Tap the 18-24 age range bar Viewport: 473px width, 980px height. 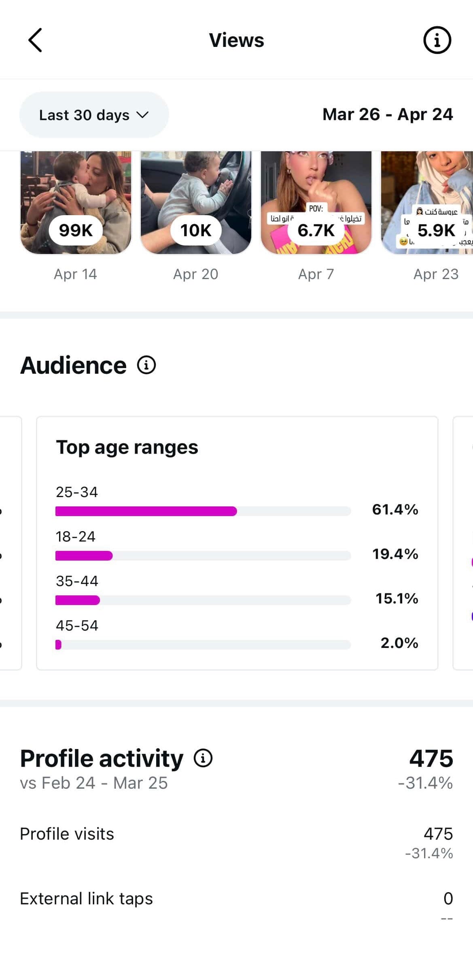pyautogui.click(x=203, y=556)
